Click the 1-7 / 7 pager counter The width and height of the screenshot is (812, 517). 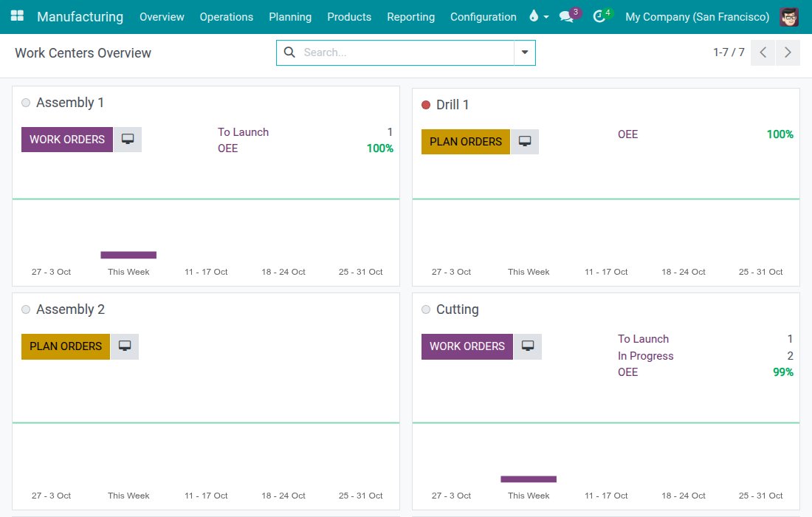(x=729, y=52)
